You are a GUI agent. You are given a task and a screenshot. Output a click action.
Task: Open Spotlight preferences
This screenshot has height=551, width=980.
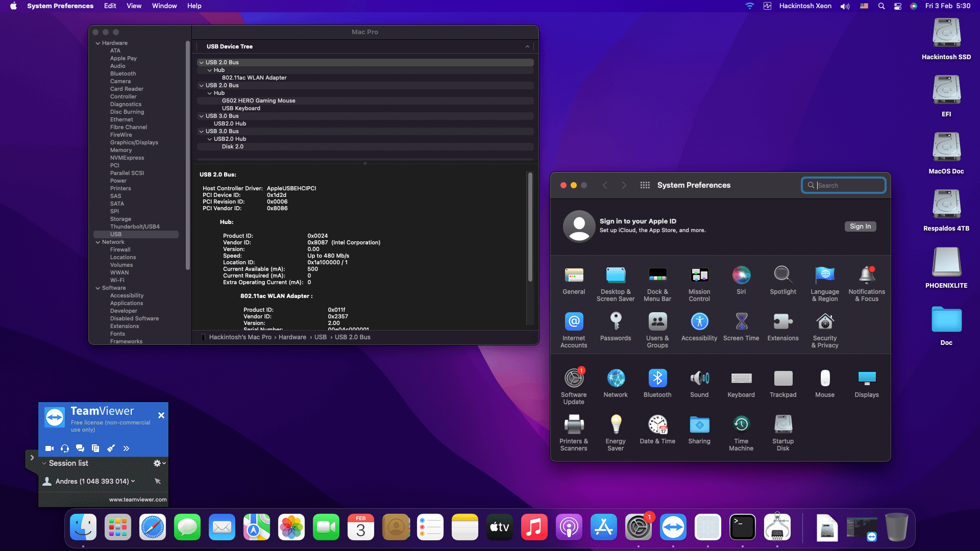[783, 281]
